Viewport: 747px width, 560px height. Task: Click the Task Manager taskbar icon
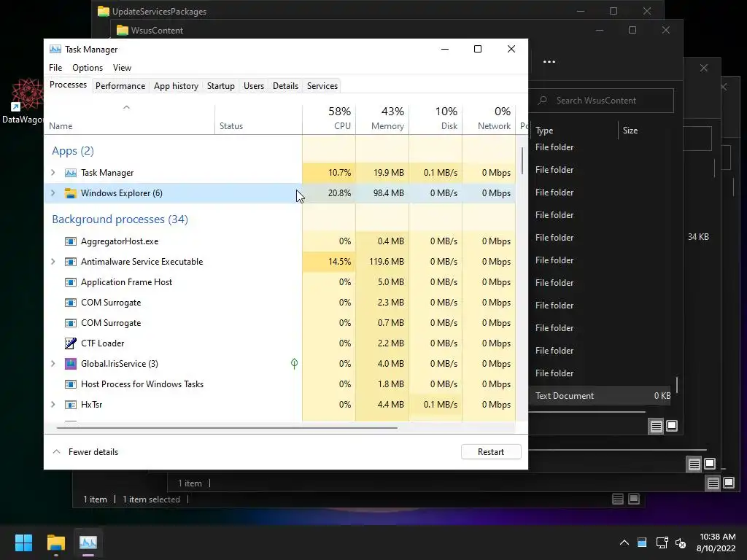[x=88, y=542]
